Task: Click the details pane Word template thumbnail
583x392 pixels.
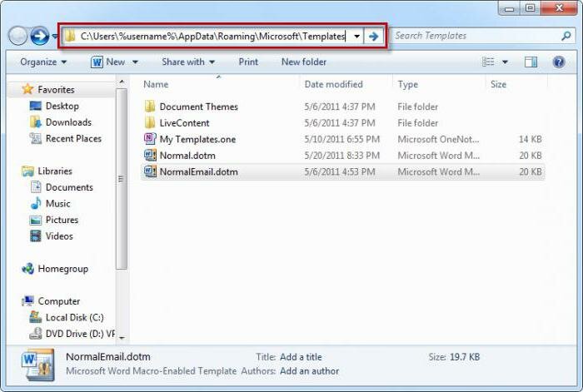Action: 38,365
